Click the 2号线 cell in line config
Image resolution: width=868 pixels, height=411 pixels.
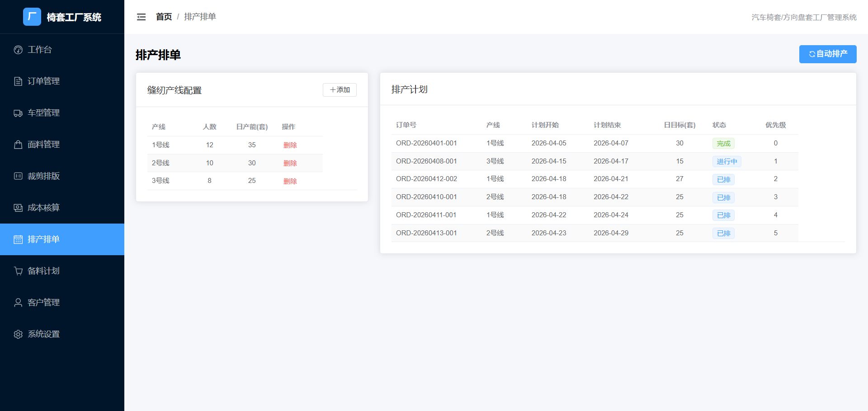point(160,163)
